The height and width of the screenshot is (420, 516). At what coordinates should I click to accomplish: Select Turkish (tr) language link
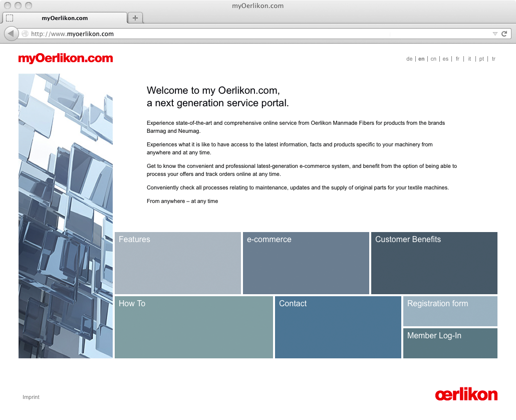coord(493,59)
